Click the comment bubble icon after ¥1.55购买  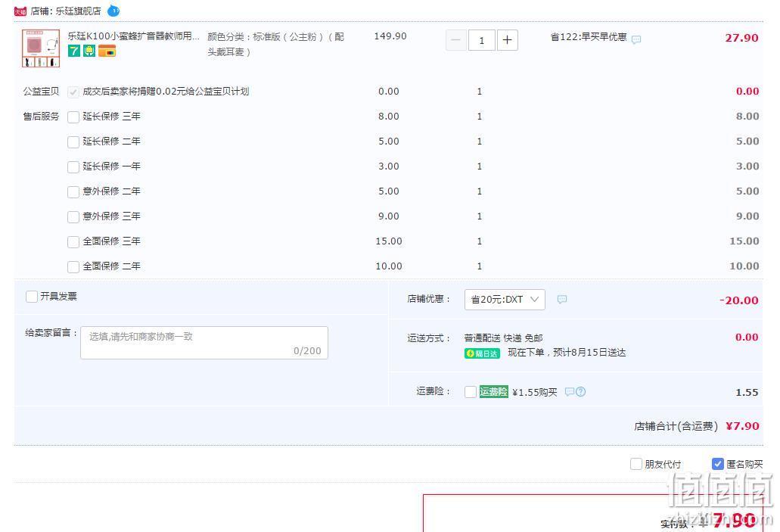pos(570,392)
